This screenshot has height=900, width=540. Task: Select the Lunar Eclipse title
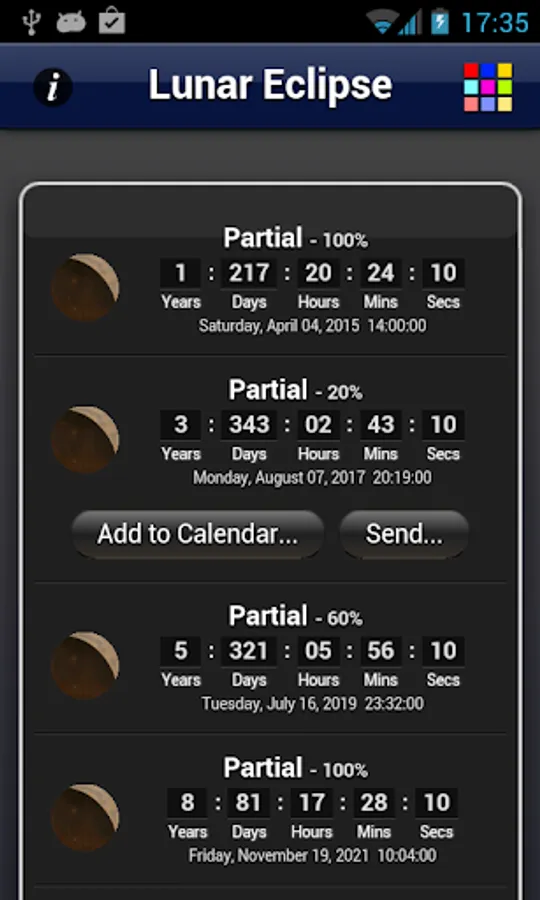tap(270, 85)
